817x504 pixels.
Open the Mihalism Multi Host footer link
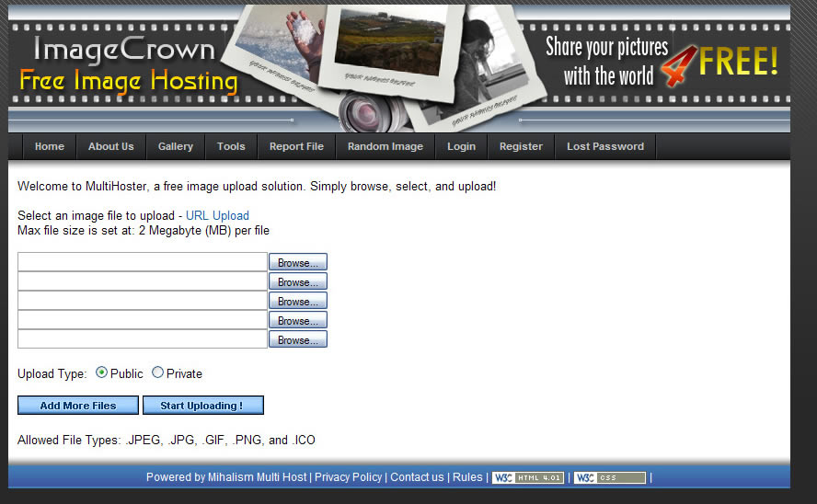pyautogui.click(x=258, y=477)
